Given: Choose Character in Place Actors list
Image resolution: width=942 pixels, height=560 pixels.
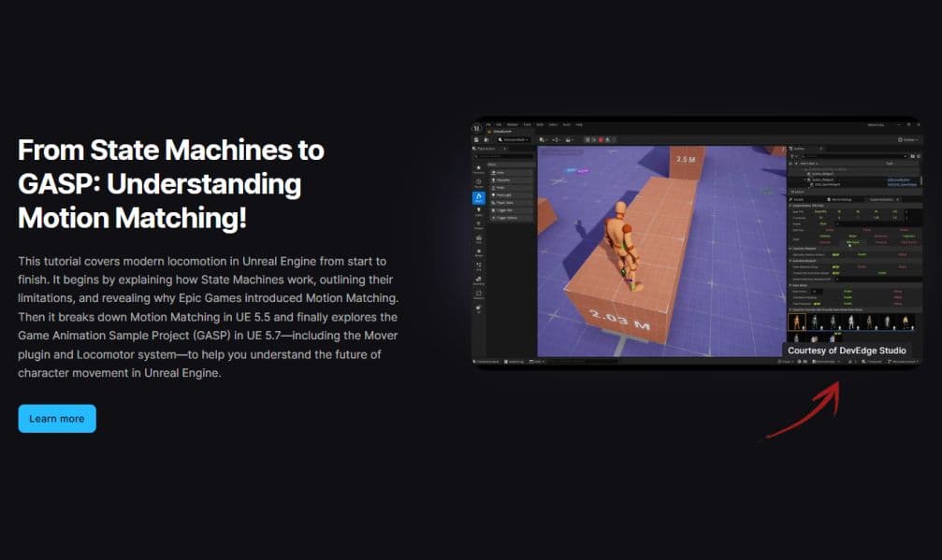Looking at the screenshot, I should point(512,180).
